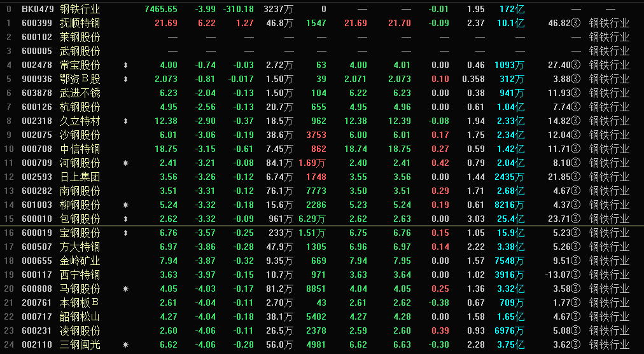644x354 pixels.
Task: Click 钢铁行业 sector label in 抚顺特钢 row
Action: coord(609,23)
